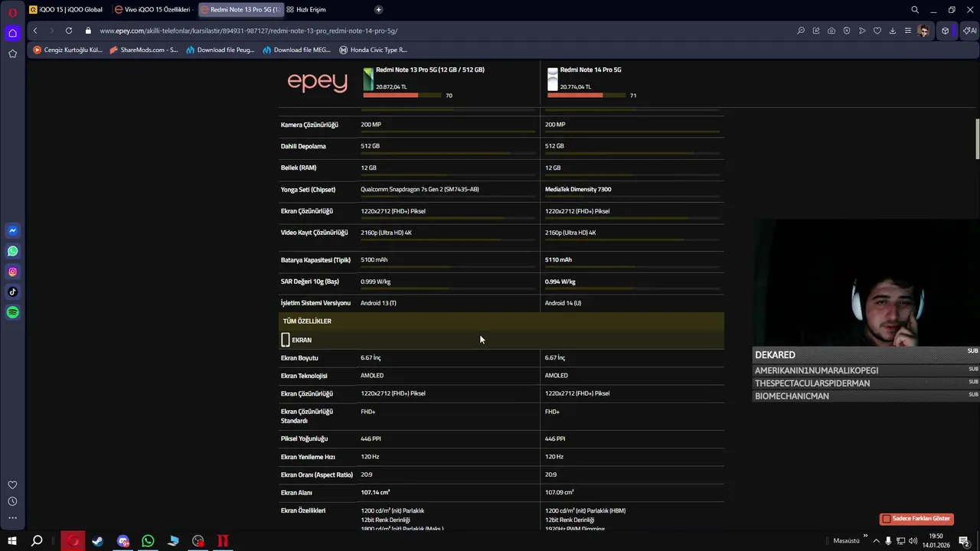Open Messenger in Opera sidebar
The image size is (980, 551).
pyautogui.click(x=12, y=230)
